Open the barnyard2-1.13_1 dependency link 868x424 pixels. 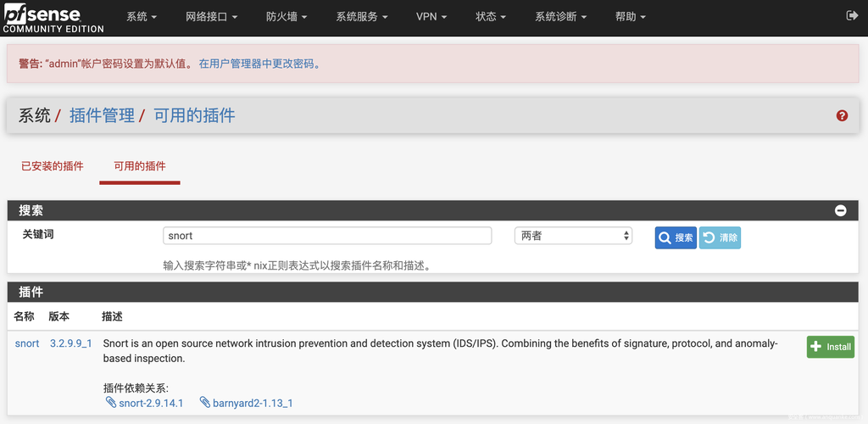pos(253,403)
